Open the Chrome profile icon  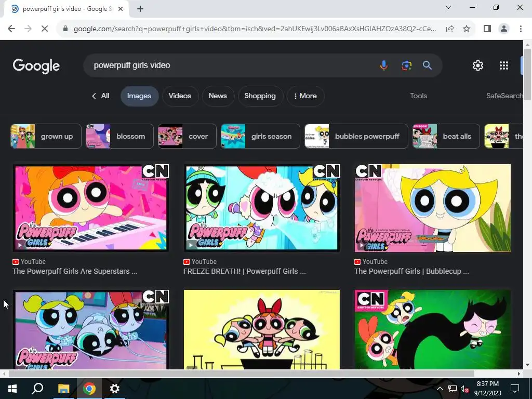504,29
